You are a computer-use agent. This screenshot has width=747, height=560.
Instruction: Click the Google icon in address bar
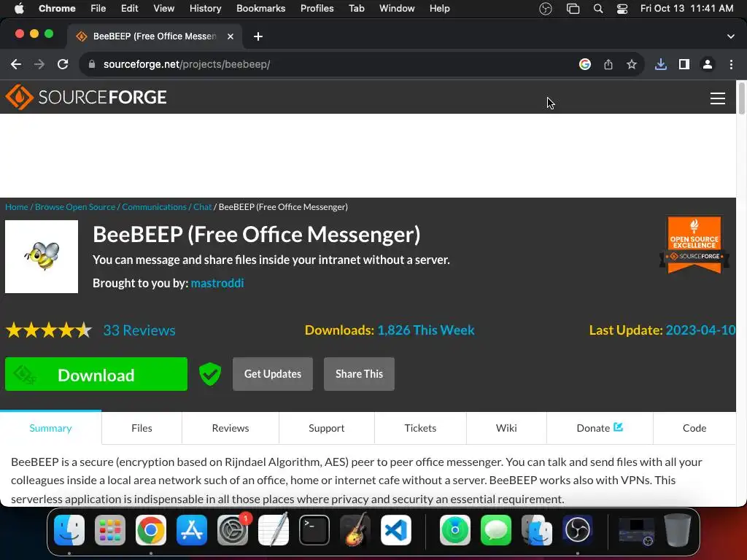[585, 64]
